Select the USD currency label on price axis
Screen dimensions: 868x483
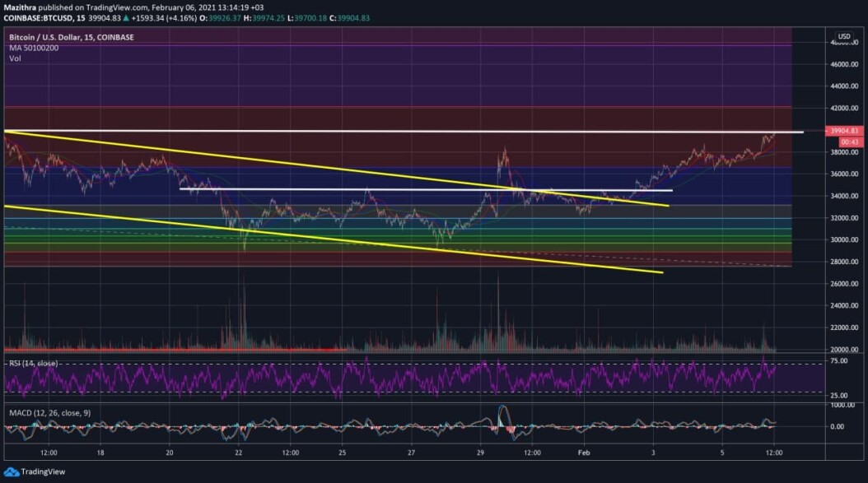click(843, 36)
